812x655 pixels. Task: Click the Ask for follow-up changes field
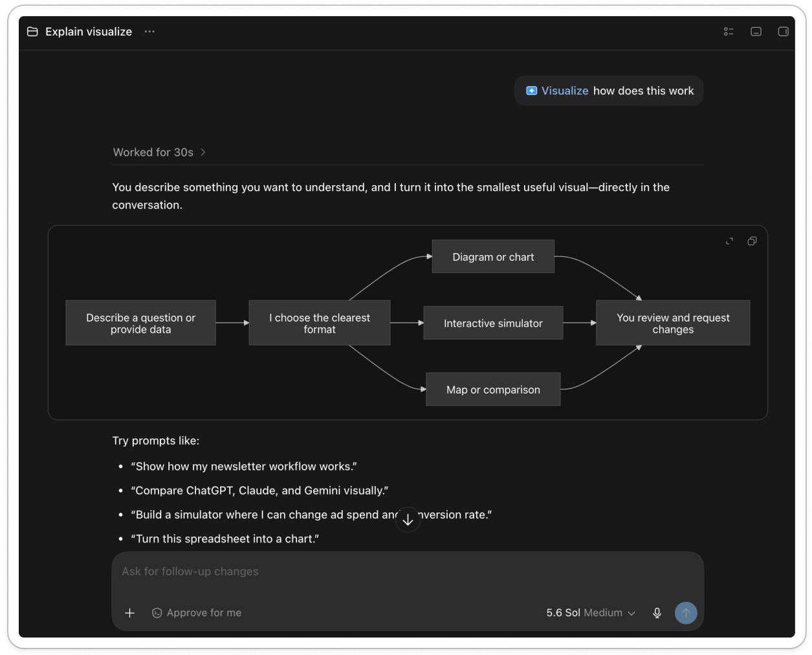point(408,572)
